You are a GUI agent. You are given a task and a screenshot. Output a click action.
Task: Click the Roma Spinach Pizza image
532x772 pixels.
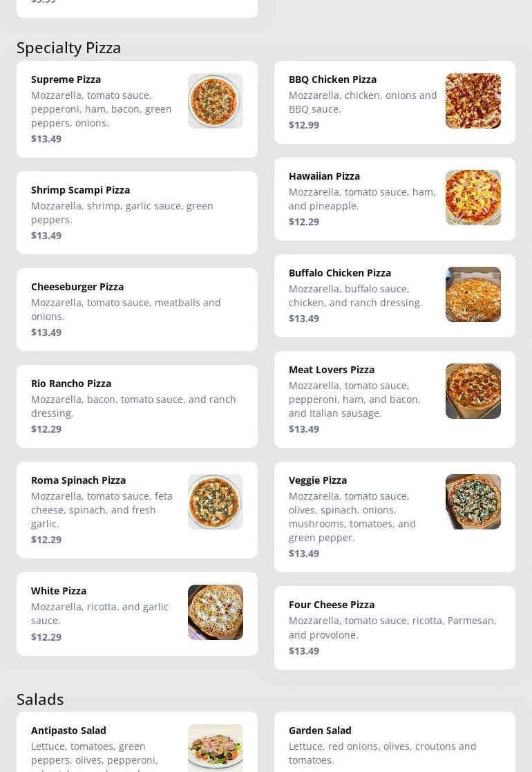215,502
